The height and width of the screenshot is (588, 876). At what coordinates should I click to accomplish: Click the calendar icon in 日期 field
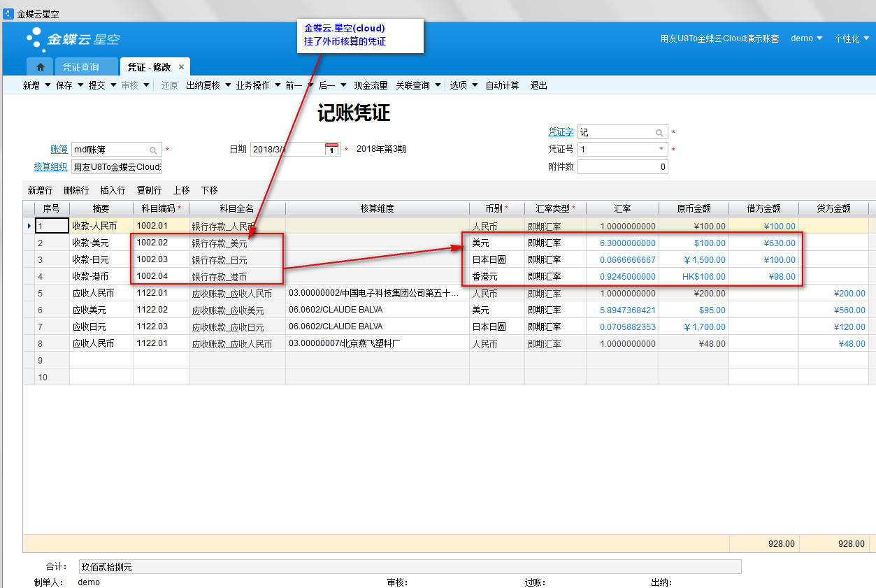click(332, 149)
